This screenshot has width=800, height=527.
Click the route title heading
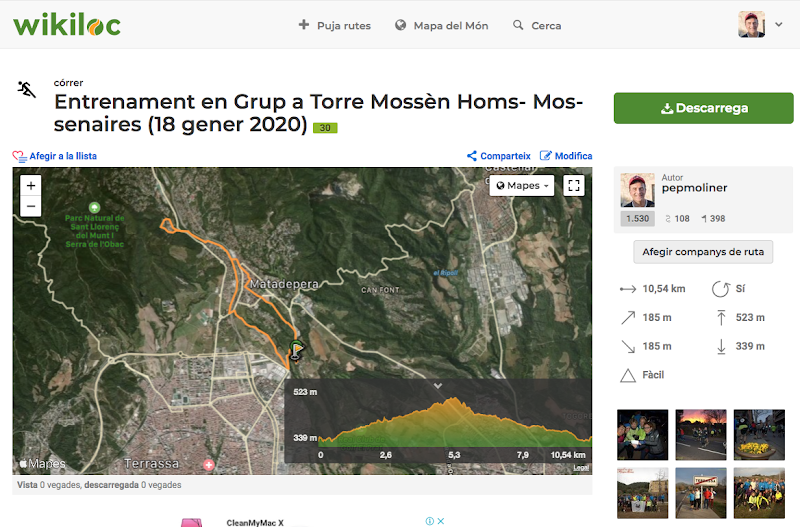tap(318, 113)
